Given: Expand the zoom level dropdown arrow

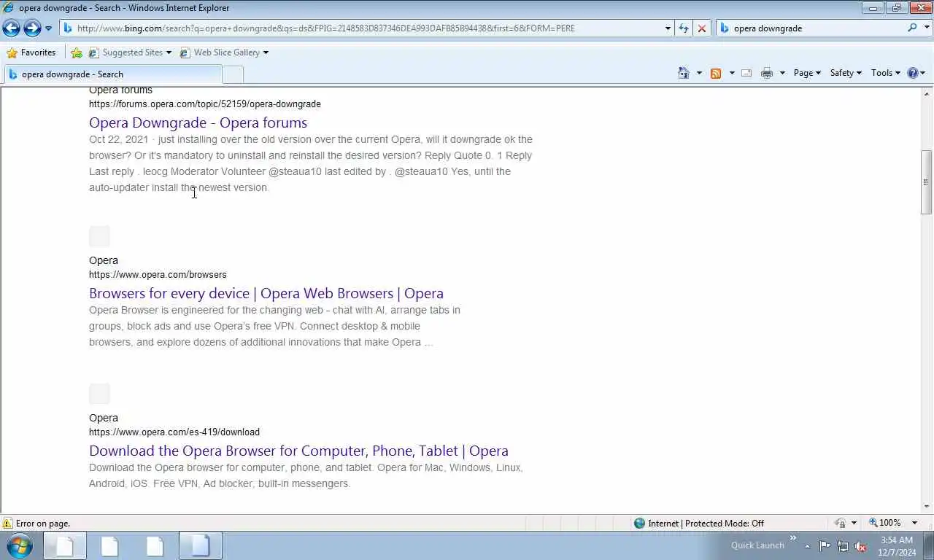Looking at the screenshot, I should [x=914, y=523].
